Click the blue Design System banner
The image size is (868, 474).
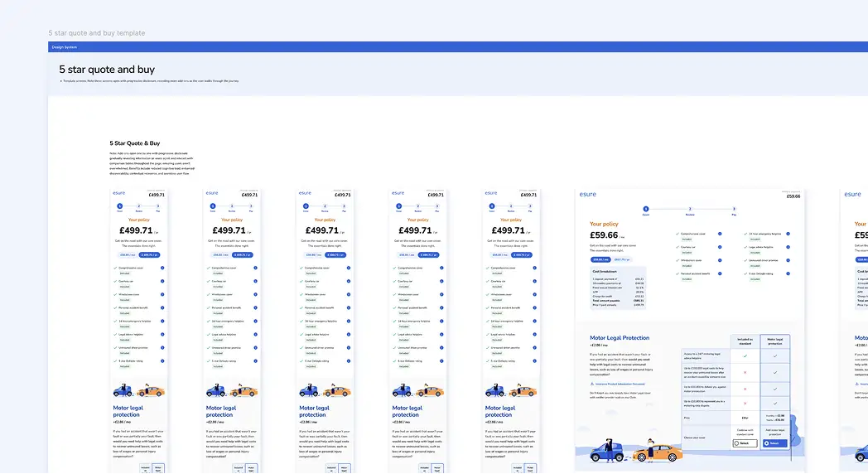tap(457, 47)
